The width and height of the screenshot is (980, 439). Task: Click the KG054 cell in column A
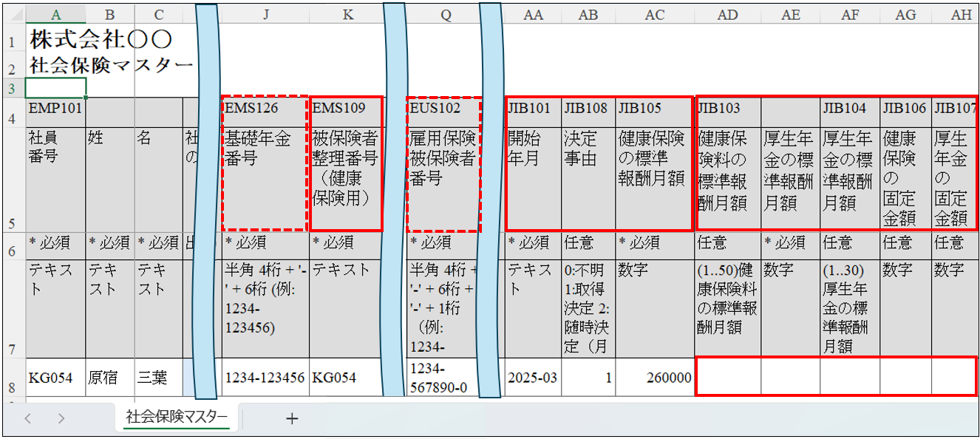pos(55,378)
